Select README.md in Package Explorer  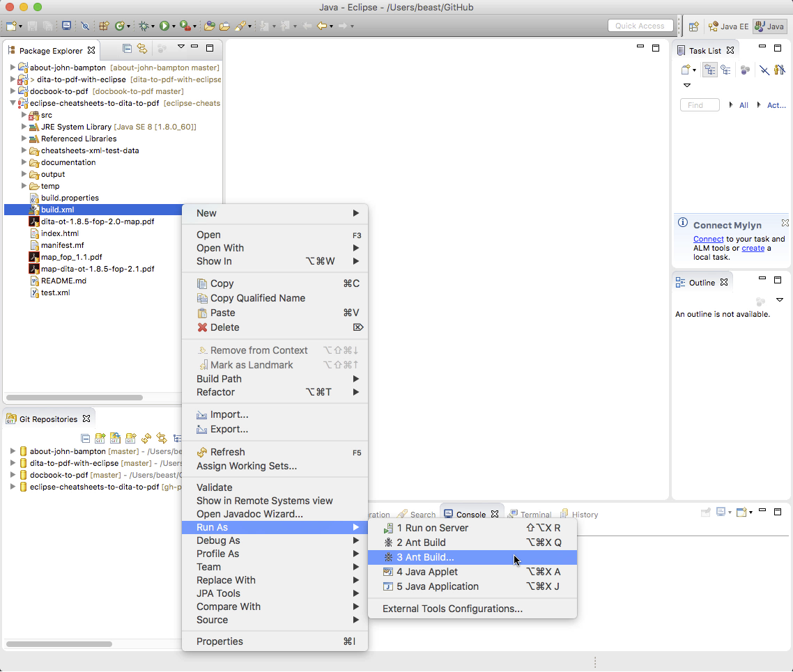(x=63, y=281)
